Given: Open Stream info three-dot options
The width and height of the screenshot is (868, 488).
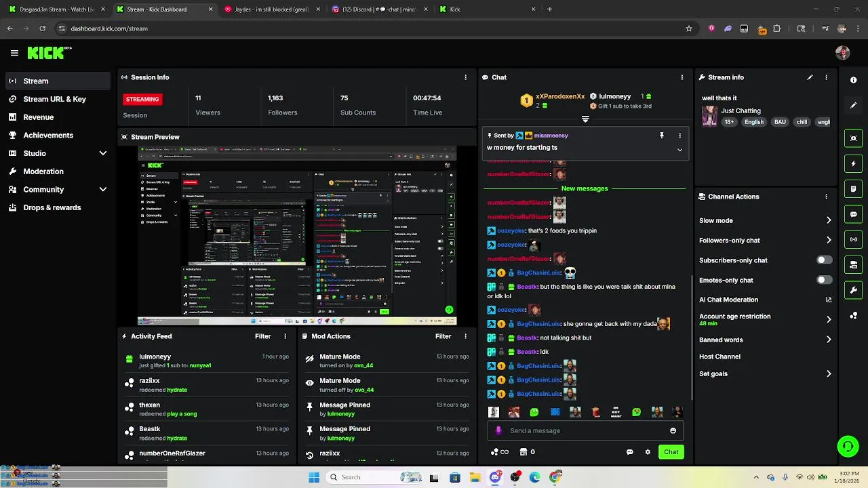Looking at the screenshot, I should (826, 77).
